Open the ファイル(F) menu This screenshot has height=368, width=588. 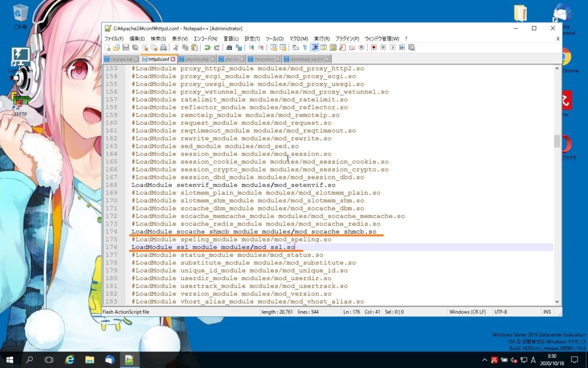114,39
